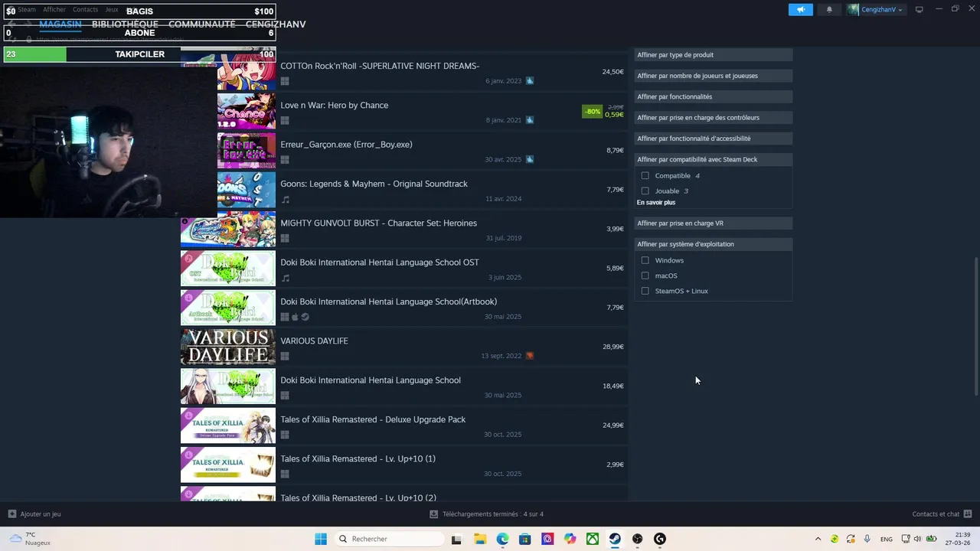Tick the Compatible Steam Deck checkbox
The width and height of the screenshot is (980, 551).
(645, 176)
